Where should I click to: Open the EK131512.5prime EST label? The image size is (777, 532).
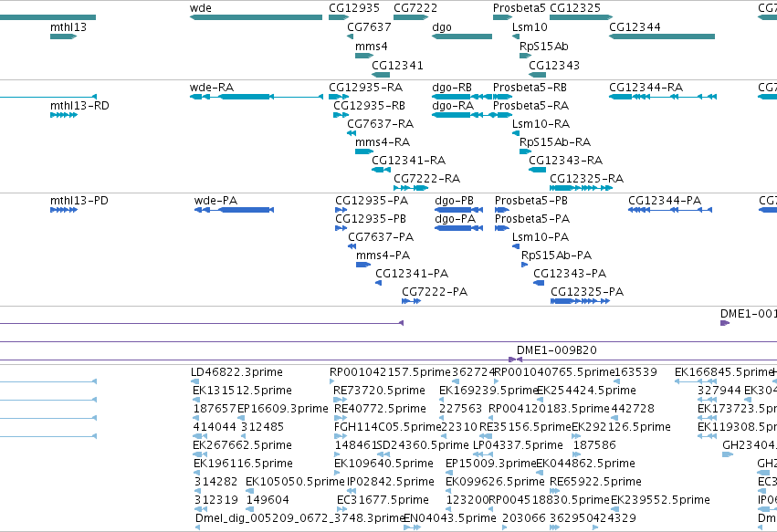242,391
